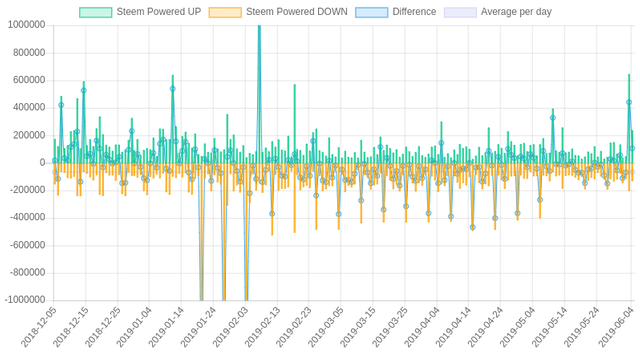640x361 pixels.
Task: Click the 2019-01-14 date label
Action: tap(166, 327)
